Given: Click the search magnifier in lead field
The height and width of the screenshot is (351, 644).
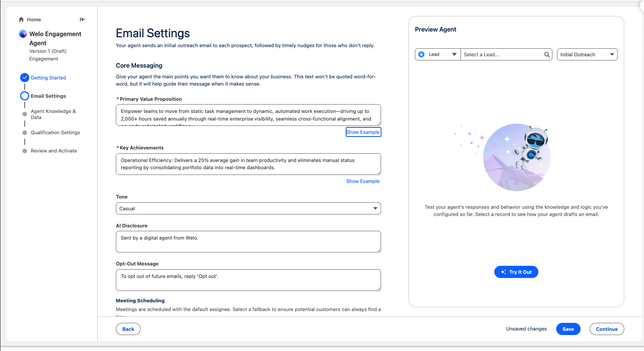Looking at the screenshot, I should (547, 54).
